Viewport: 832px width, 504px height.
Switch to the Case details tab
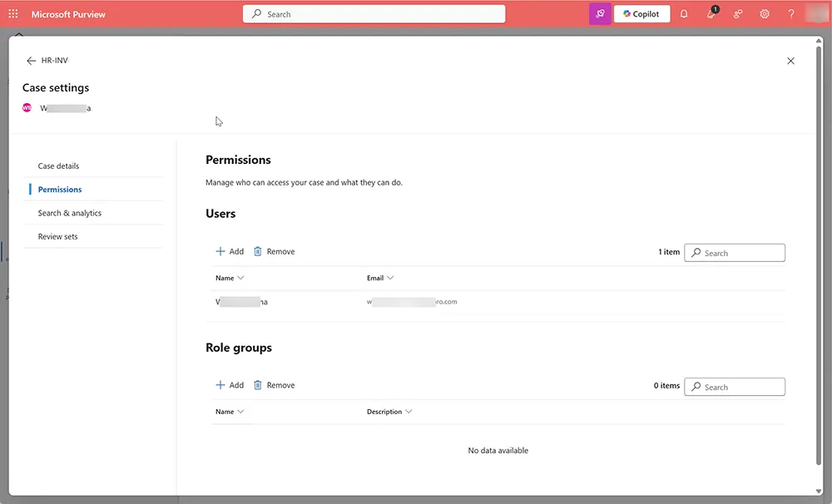coord(58,166)
